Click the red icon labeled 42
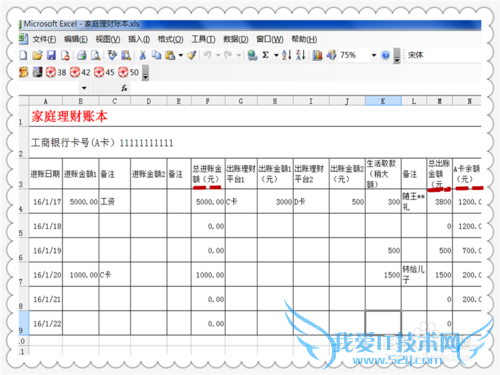500x375 pixels. click(x=80, y=72)
